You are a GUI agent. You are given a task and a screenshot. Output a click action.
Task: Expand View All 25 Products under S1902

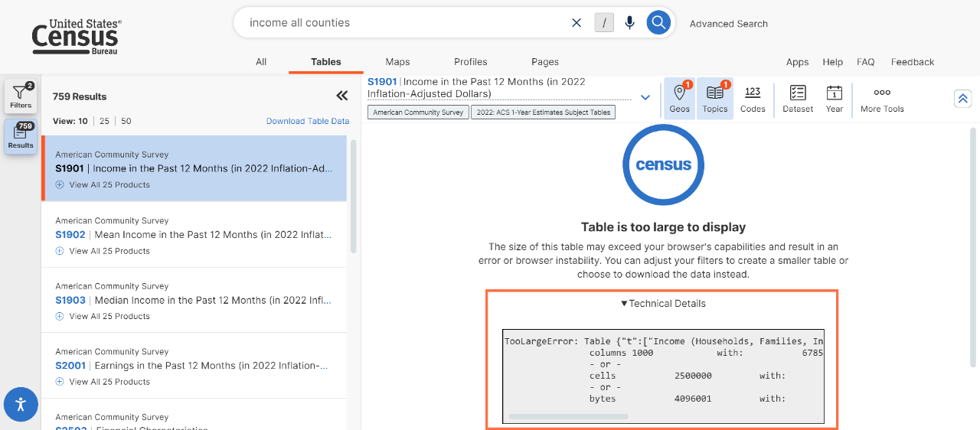(x=103, y=251)
